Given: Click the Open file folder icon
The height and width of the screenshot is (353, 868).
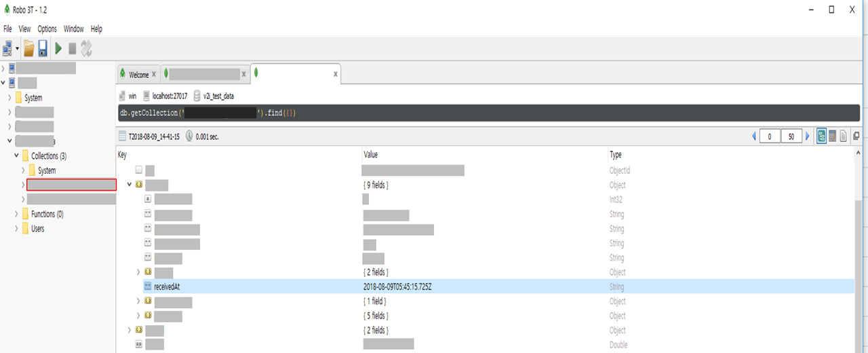Looking at the screenshot, I should pyautogui.click(x=28, y=48).
